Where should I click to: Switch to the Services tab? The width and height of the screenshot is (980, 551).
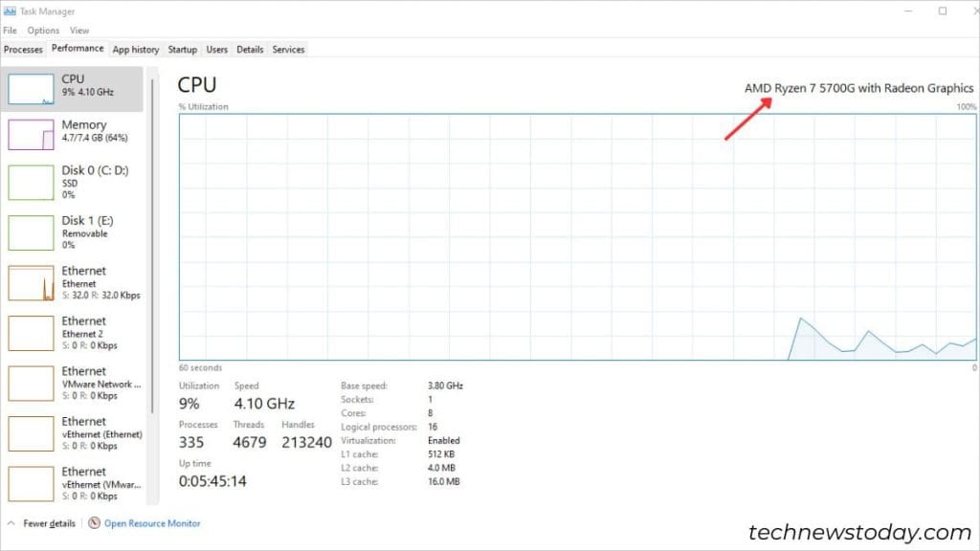click(x=288, y=49)
